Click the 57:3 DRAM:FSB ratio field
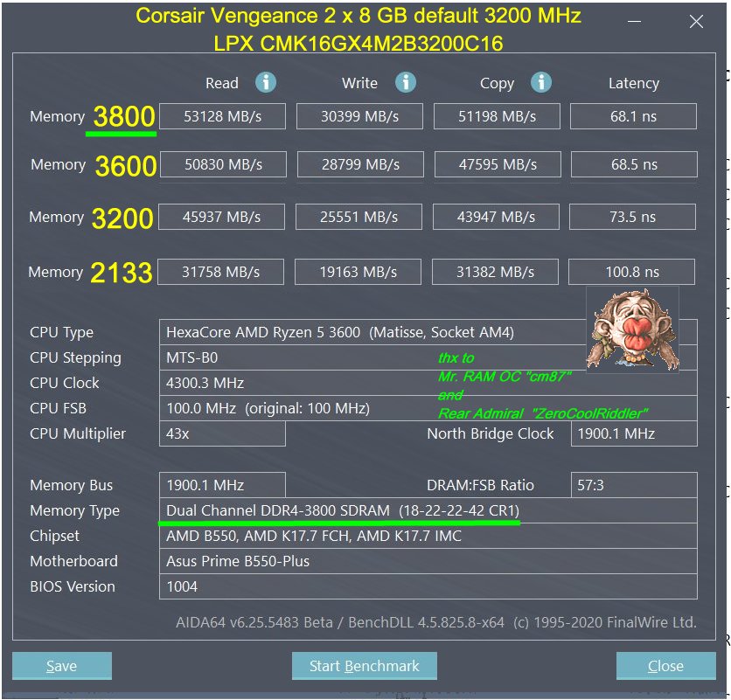The image size is (731, 700). click(634, 485)
